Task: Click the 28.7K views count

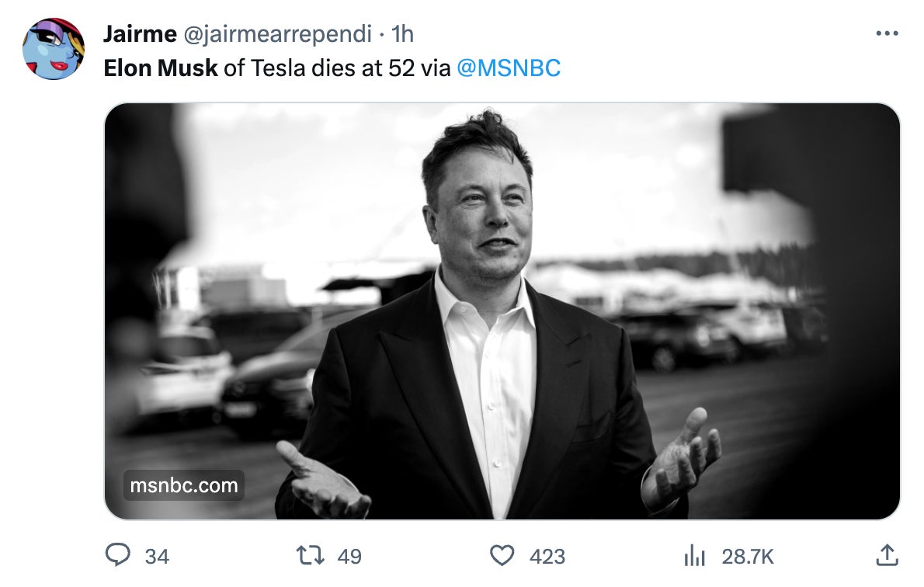Action: pos(745,556)
